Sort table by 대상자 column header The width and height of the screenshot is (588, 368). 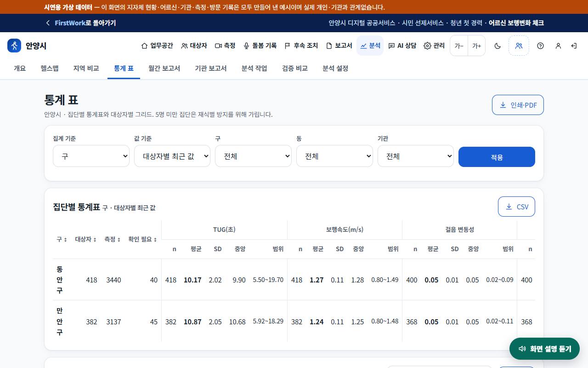86,239
